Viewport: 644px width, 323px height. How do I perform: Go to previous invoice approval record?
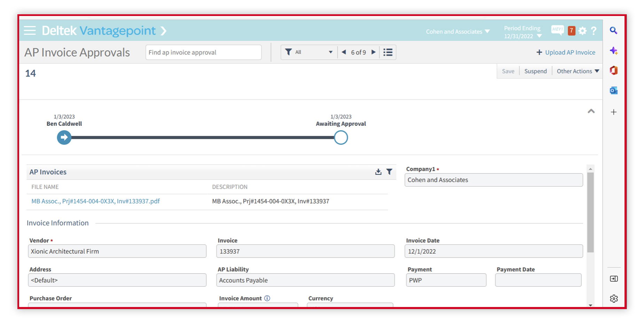click(344, 52)
